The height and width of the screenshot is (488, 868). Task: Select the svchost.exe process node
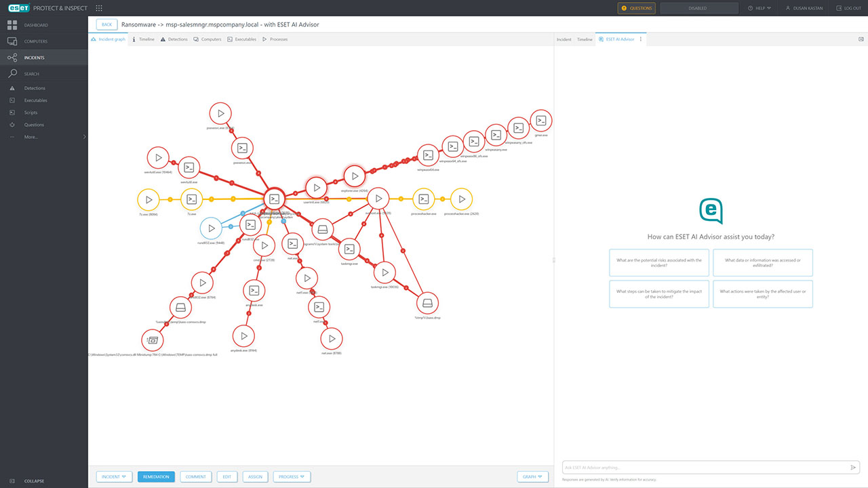click(x=378, y=199)
